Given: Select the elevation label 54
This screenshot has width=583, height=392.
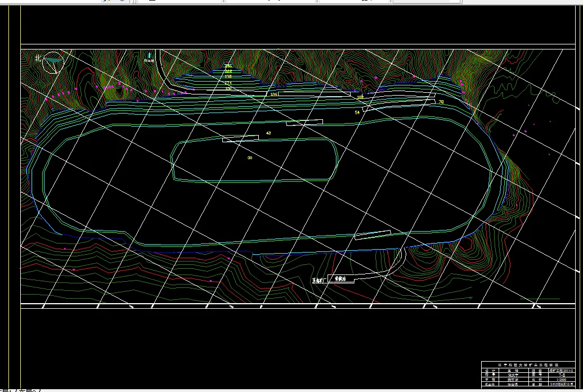Looking at the screenshot, I should pyautogui.click(x=357, y=112).
